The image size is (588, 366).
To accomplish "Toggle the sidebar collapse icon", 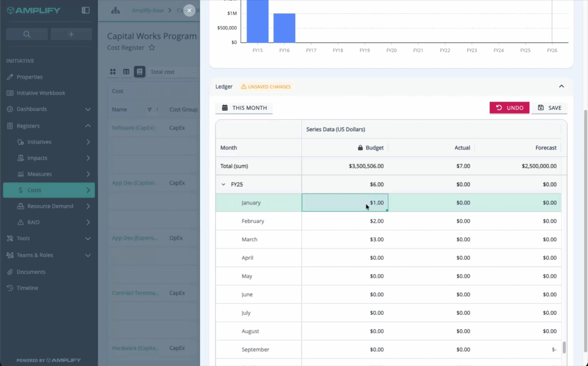I will point(85,10).
